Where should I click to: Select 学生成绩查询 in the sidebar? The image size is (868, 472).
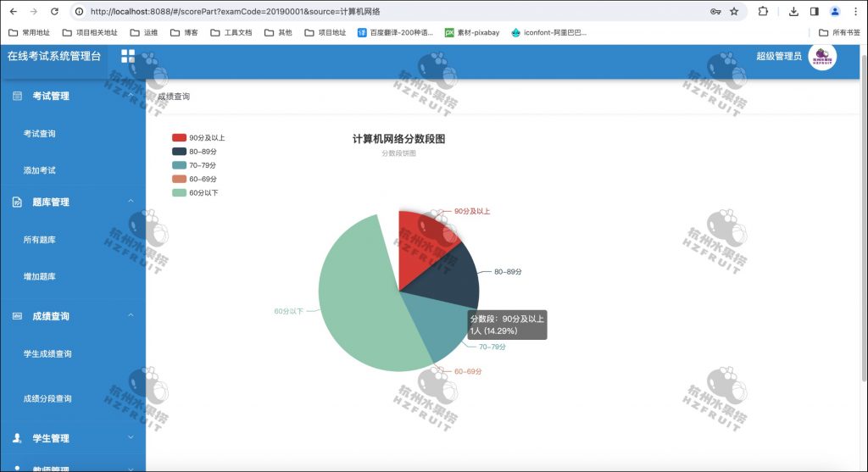click(47, 353)
